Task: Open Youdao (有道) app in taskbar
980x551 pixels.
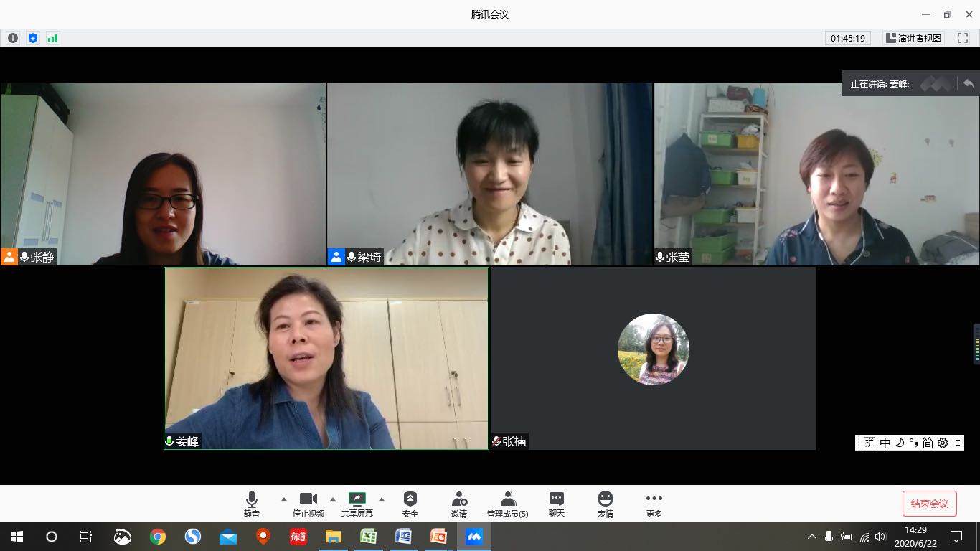Action: 298,537
